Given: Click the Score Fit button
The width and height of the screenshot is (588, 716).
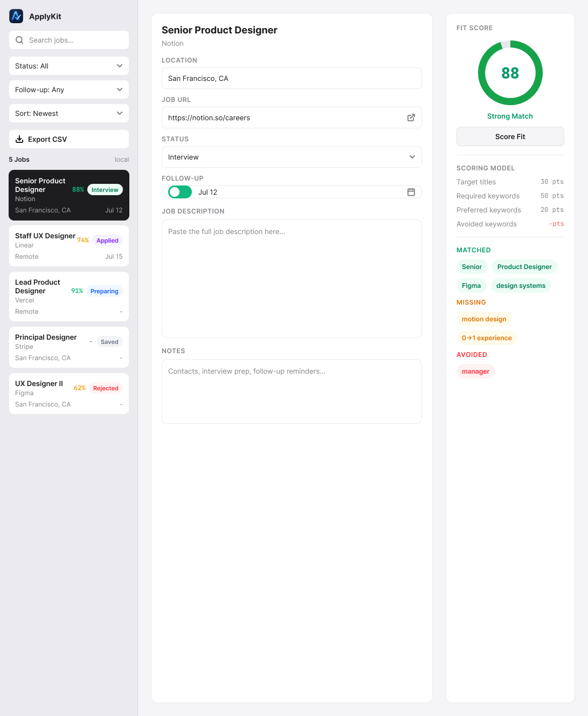Looking at the screenshot, I should 510,136.
